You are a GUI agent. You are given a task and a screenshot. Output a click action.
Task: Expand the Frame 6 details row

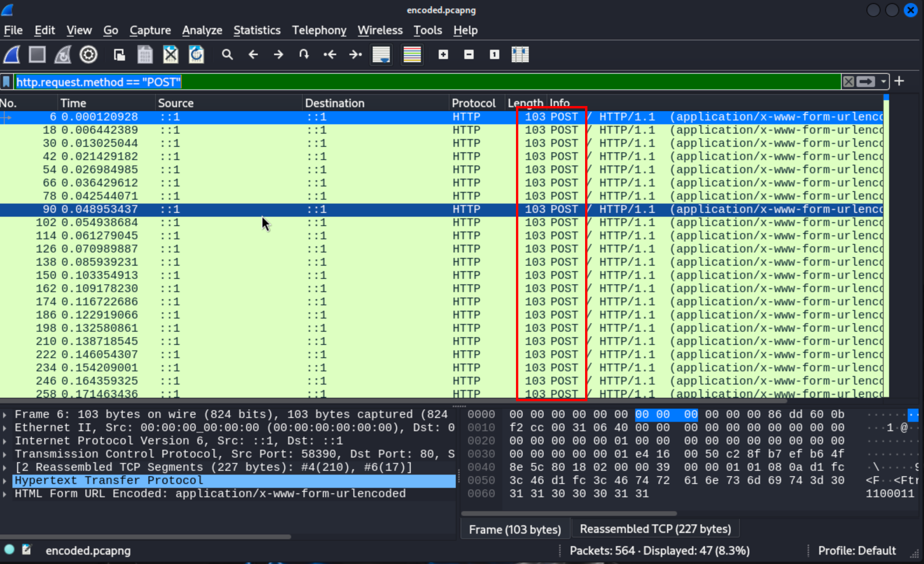click(5, 414)
